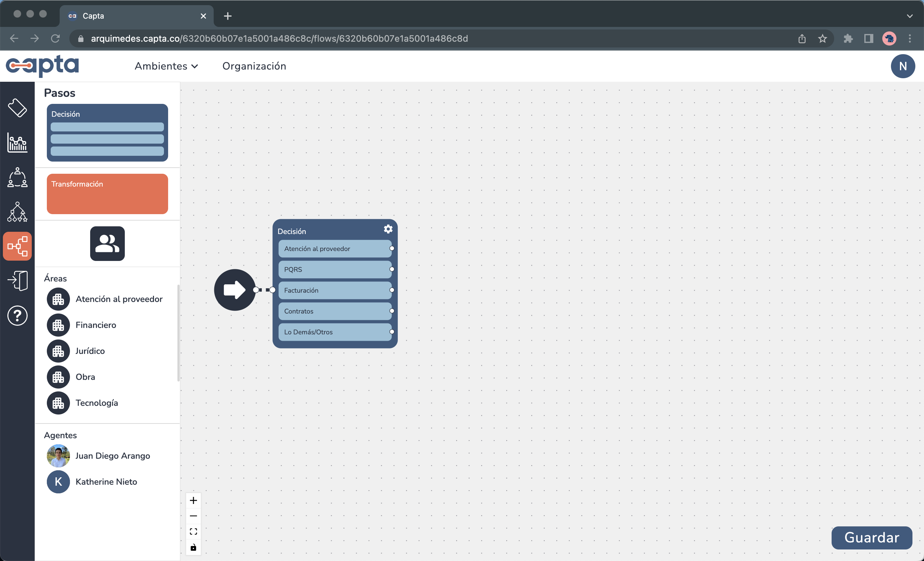Open help via the question mark icon

point(17,315)
